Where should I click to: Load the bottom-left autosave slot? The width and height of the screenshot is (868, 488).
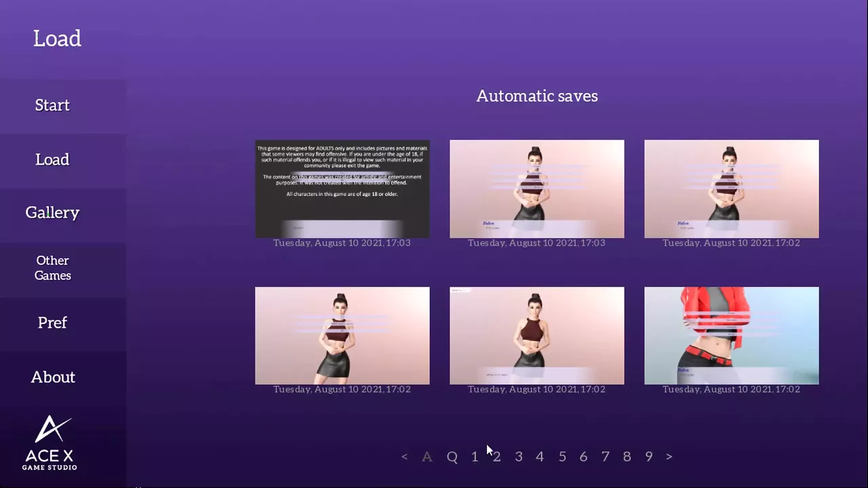[x=342, y=335]
